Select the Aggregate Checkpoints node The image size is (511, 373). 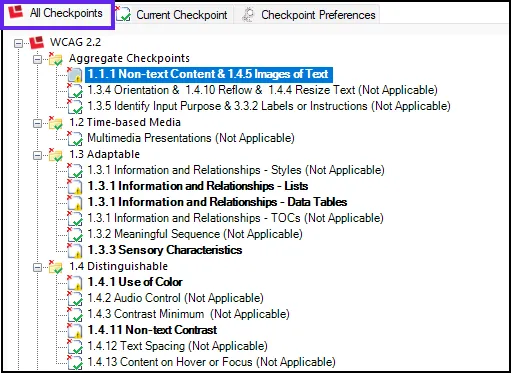(x=129, y=58)
